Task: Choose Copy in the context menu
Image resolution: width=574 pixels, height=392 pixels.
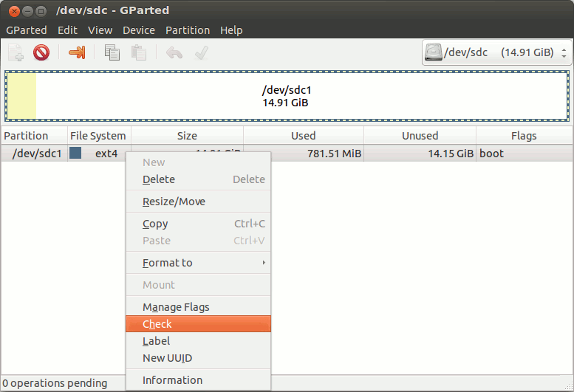Action: pyautogui.click(x=198, y=224)
